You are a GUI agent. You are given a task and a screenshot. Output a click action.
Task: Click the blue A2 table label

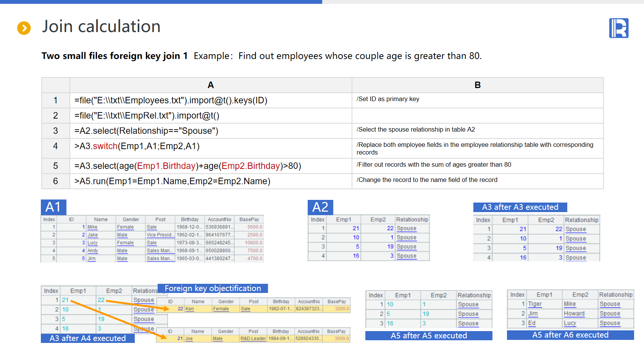(320, 207)
